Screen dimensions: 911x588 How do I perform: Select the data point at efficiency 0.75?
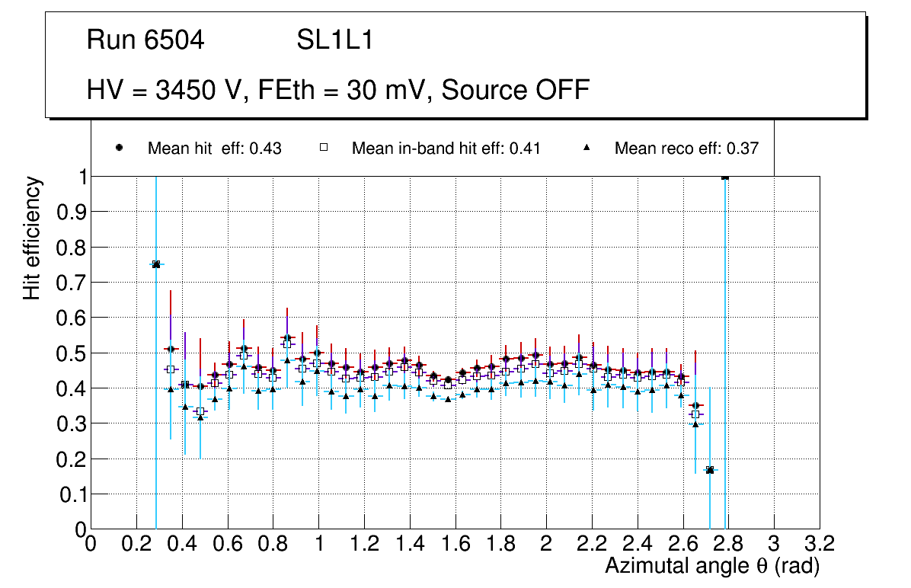point(156,264)
